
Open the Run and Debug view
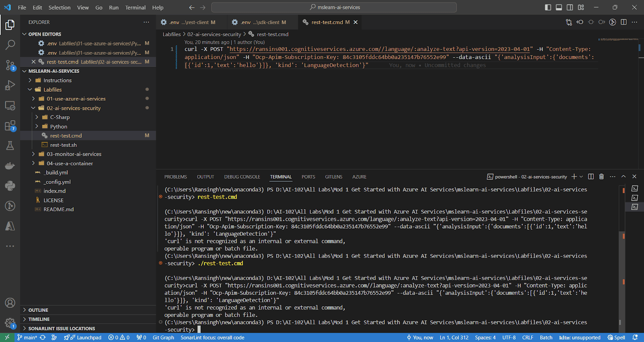click(x=10, y=85)
